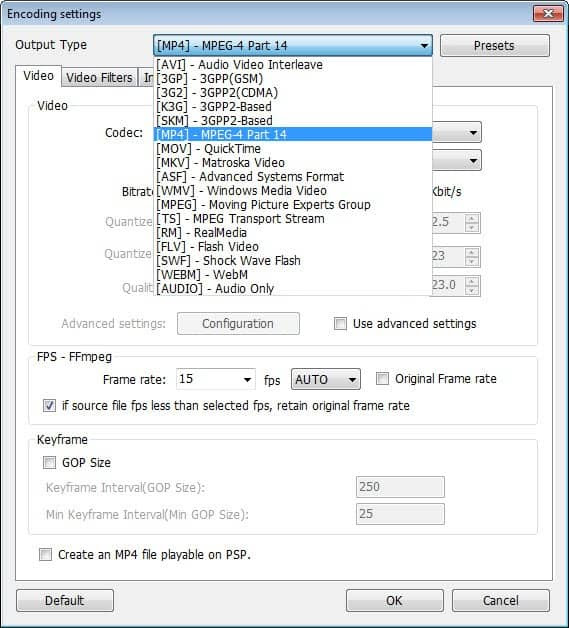Select [WEBM] - WebM format

(293, 275)
